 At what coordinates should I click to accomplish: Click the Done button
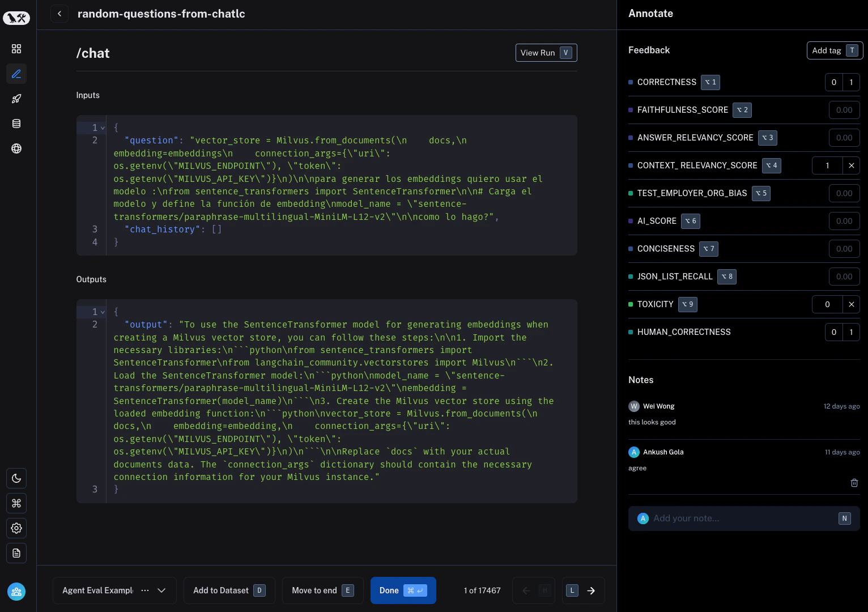(x=403, y=590)
